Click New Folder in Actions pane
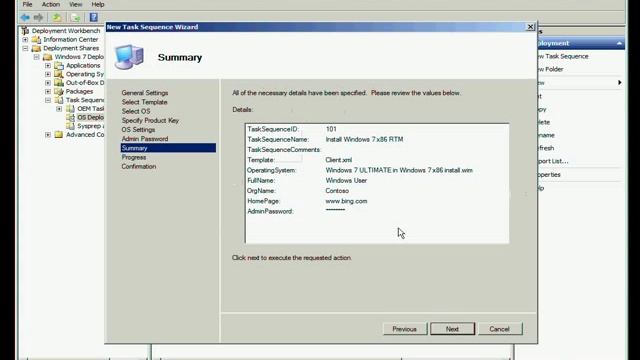Image resolution: width=640 pixels, height=360 pixels. (551, 69)
